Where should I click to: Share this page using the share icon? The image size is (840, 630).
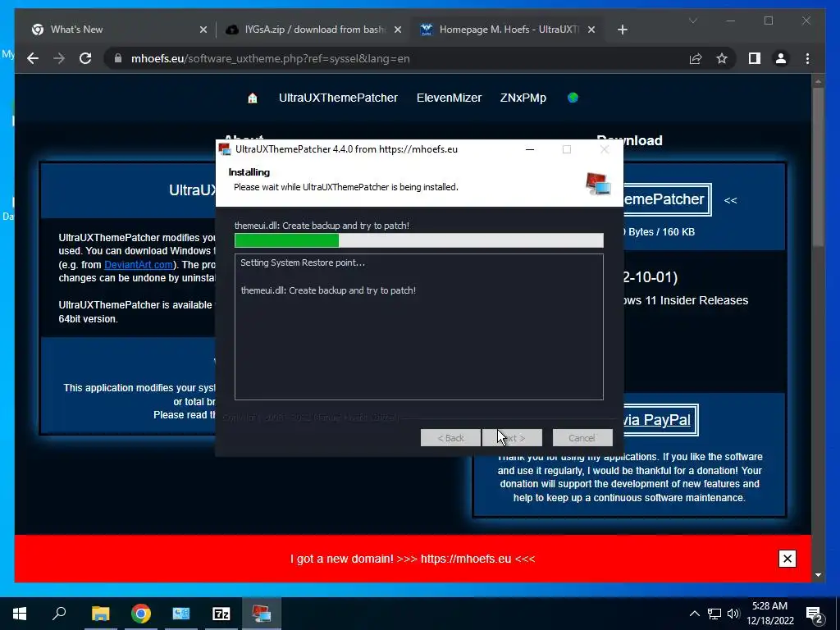696,58
